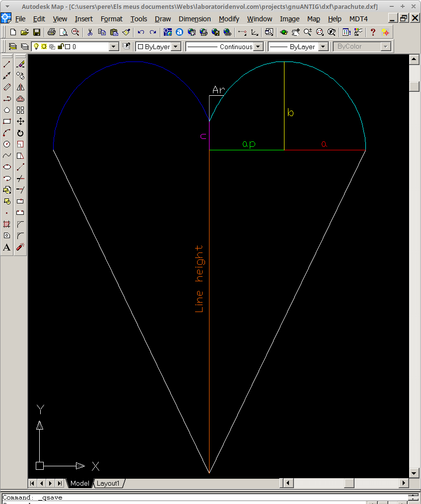Expand the layer 0 dropdown list
421x504 pixels.
tap(114, 47)
